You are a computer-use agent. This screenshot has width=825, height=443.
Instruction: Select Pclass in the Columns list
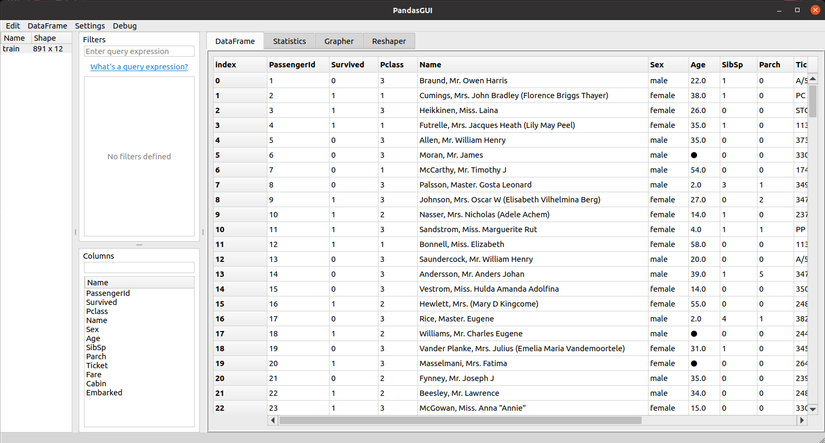click(x=97, y=311)
